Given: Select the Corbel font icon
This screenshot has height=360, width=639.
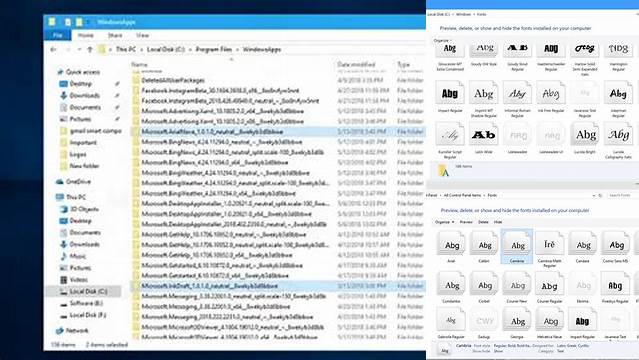Looking at the screenshot, I should tap(484, 284).
